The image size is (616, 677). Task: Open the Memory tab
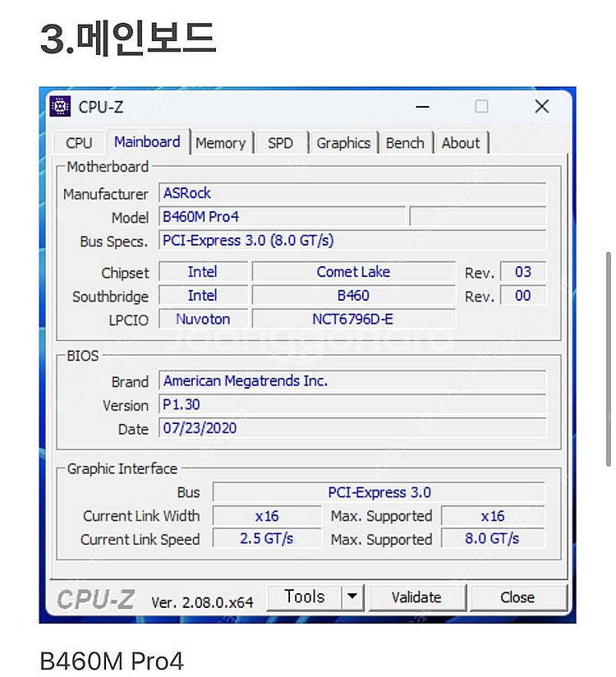(221, 143)
